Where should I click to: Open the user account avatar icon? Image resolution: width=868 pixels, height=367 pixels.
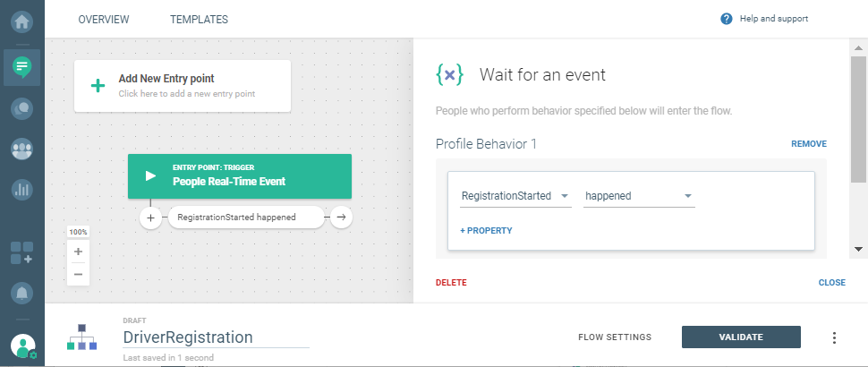click(x=22, y=346)
